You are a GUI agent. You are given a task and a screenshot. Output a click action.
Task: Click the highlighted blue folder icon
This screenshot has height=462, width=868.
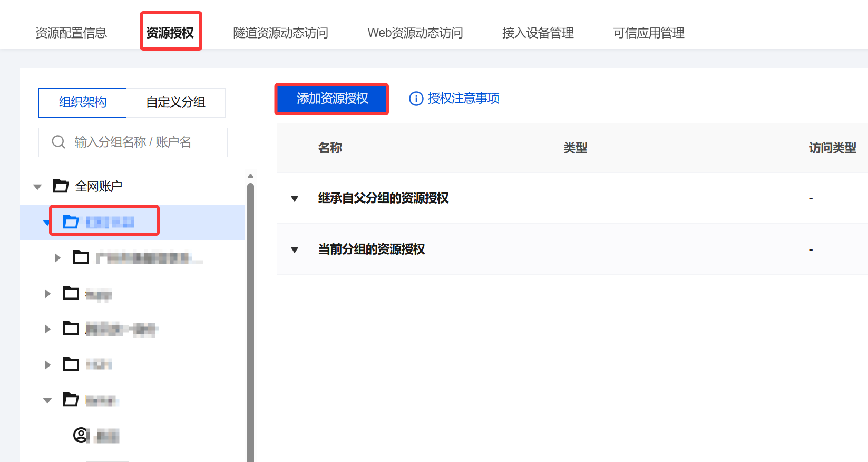pos(71,222)
